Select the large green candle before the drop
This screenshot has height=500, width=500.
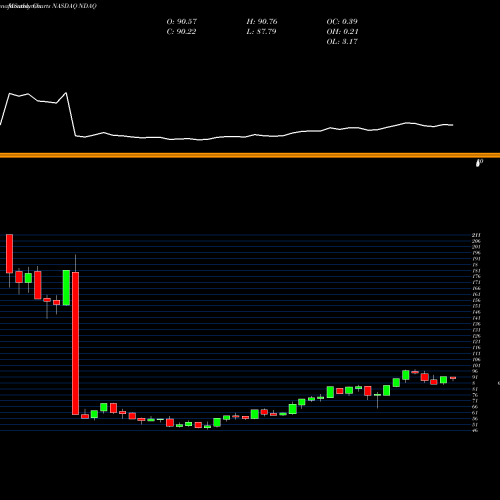pyautogui.click(x=66, y=288)
